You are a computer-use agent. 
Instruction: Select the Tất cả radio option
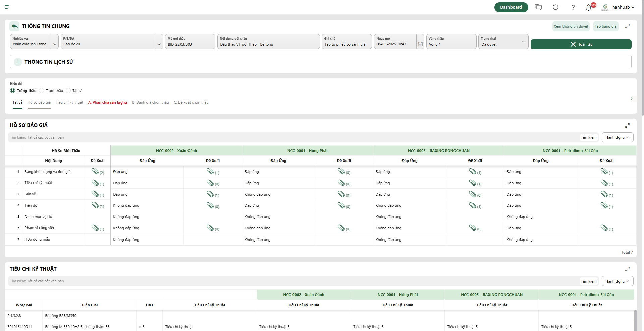[68, 91]
